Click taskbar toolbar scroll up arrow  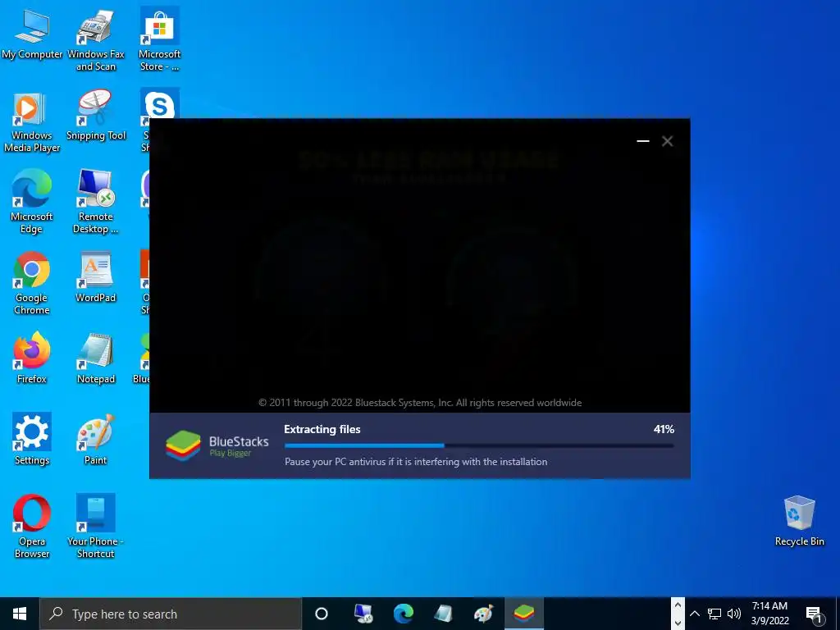tap(678, 605)
